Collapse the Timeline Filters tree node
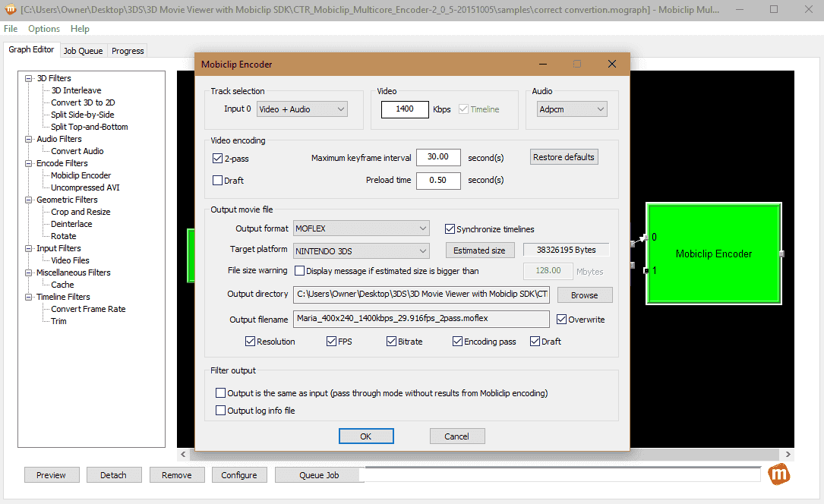The width and height of the screenshot is (824, 504). point(28,297)
